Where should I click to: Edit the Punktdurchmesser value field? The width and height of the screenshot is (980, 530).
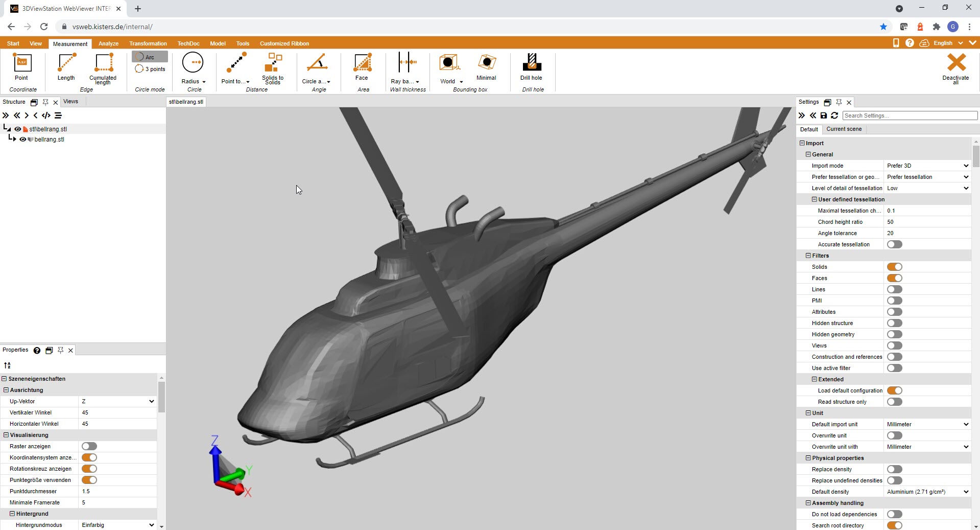pos(117,491)
